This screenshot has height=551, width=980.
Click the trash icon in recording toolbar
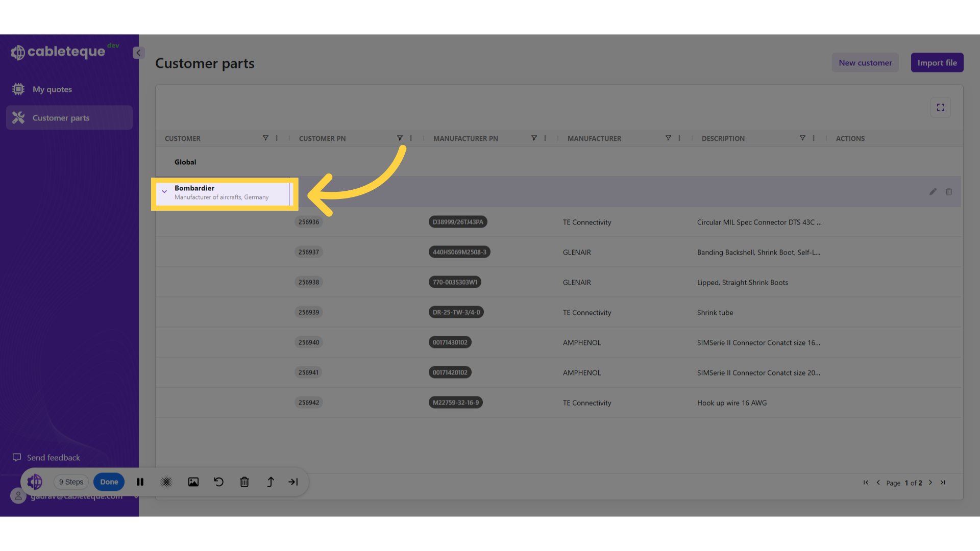[x=244, y=482]
